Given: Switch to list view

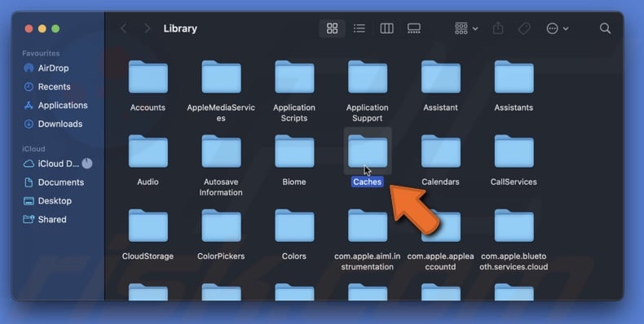Looking at the screenshot, I should [359, 28].
